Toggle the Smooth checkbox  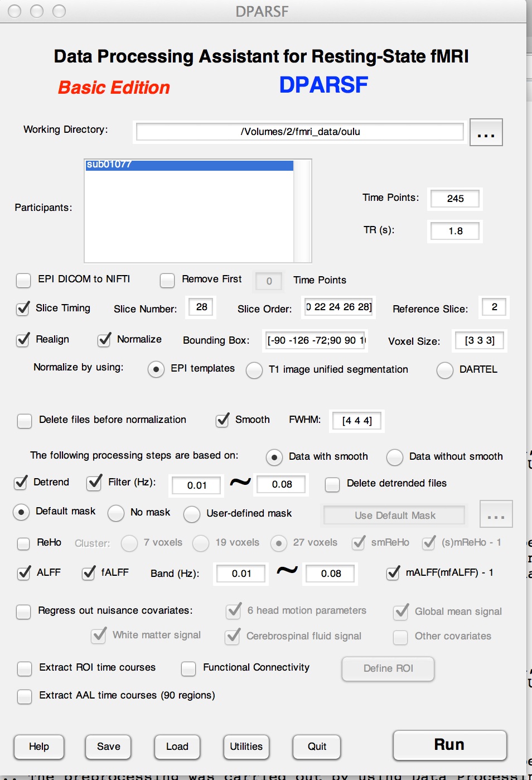click(x=223, y=420)
